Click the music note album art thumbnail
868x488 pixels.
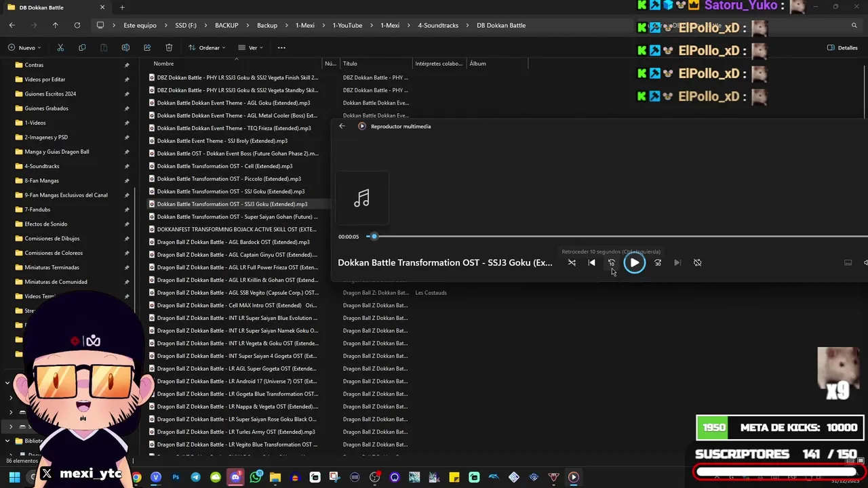pyautogui.click(x=362, y=199)
